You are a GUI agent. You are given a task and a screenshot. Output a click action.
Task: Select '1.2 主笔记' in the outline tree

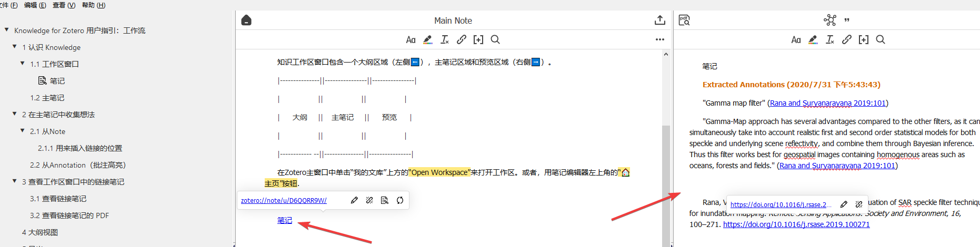coord(47,98)
